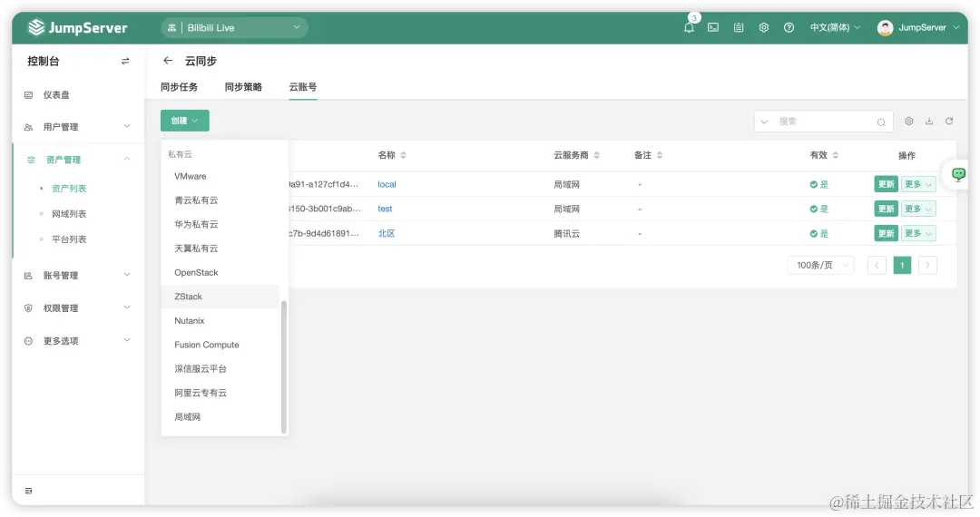Expand 权限管理 sidebar menu
This screenshot has width=980, height=517.
pos(78,307)
